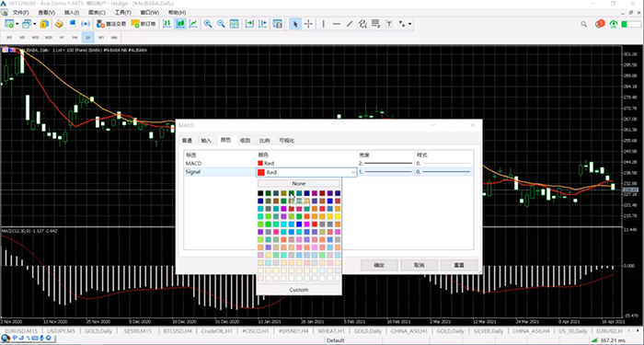This screenshot has height=345, width=644.
Task: Pick the trendline drawing tool
Action: click(350, 24)
